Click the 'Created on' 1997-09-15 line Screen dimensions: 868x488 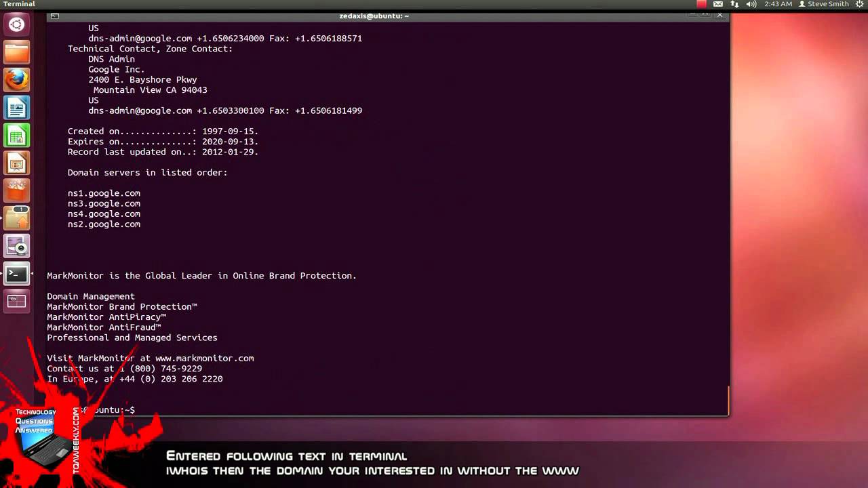tap(163, 131)
